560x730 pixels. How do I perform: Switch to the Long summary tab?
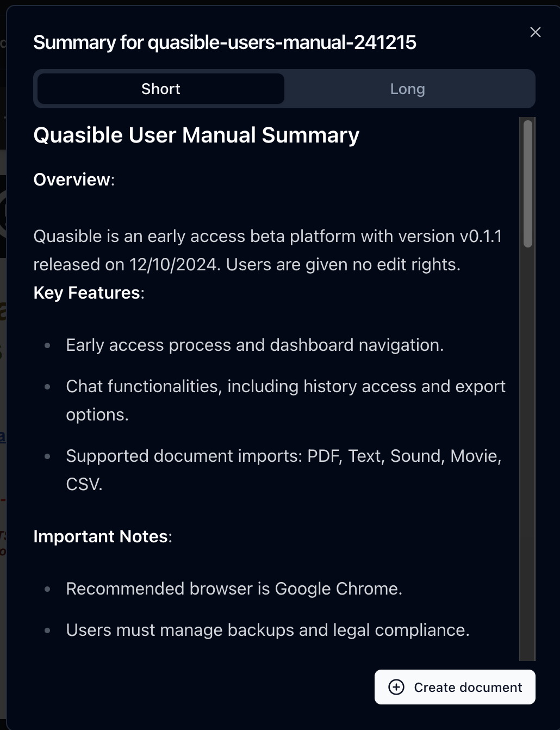point(407,89)
